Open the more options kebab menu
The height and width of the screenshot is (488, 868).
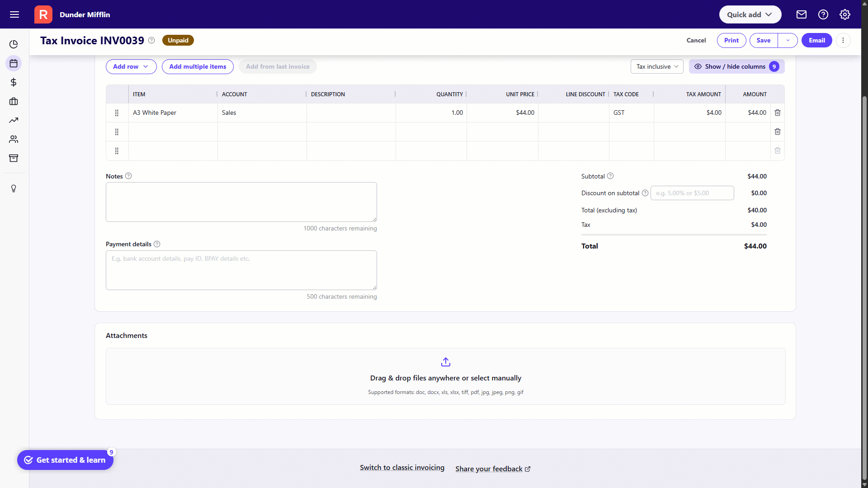[843, 40]
